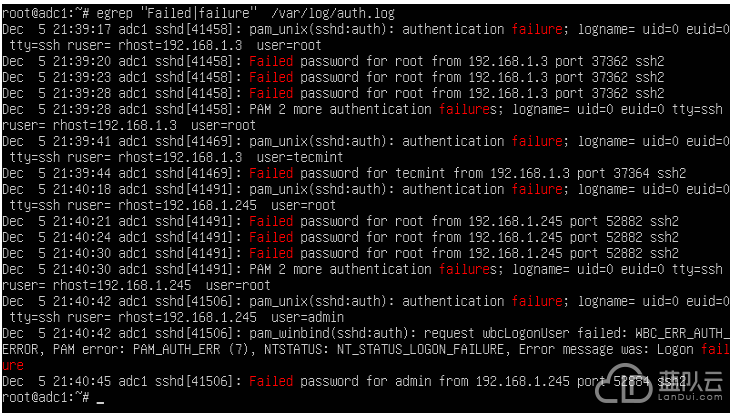Click the blinking cursor at the bottom prompt
Image resolution: width=733 pixels, height=413 pixels.
pyautogui.click(x=100, y=401)
